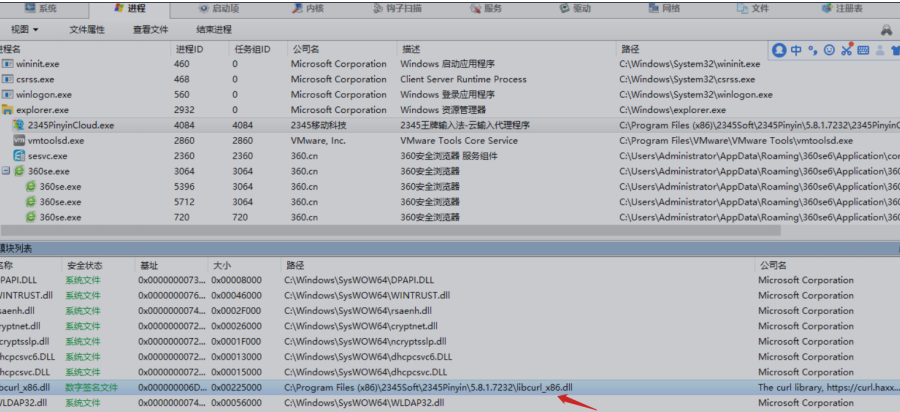Image resolution: width=900 pixels, height=412 pixels.
Task: Select the vmtoolsd.exe process name
Action: (56, 141)
